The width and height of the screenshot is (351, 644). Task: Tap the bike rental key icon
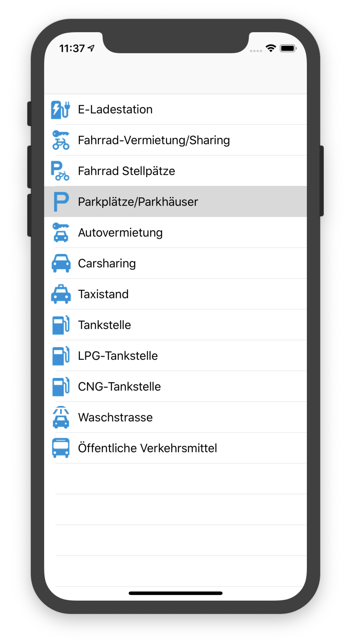pyautogui.click(x=61, y=140)
